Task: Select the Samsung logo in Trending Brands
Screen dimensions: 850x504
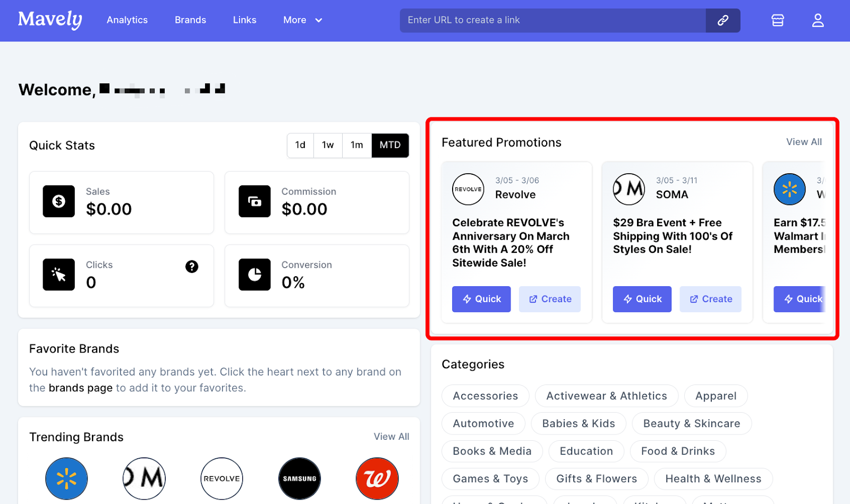Action: [300, 479]
